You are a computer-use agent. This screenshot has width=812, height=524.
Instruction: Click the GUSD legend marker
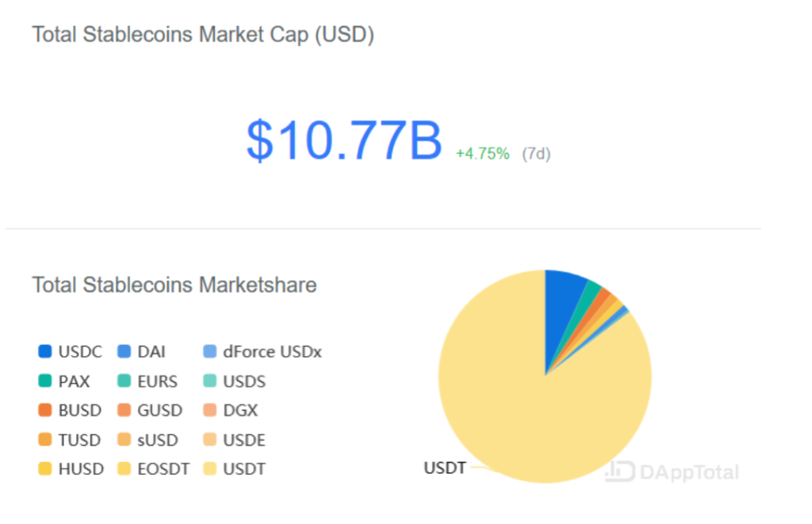124,410
